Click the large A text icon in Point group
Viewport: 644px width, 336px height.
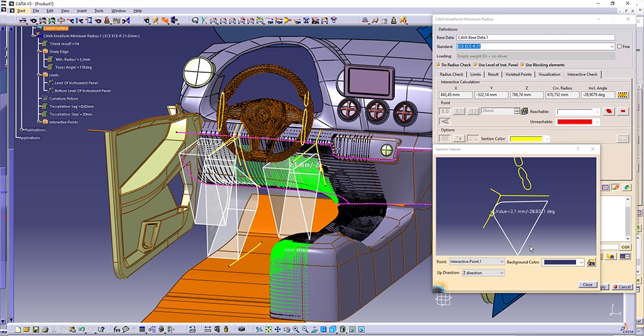pos(445,121)
